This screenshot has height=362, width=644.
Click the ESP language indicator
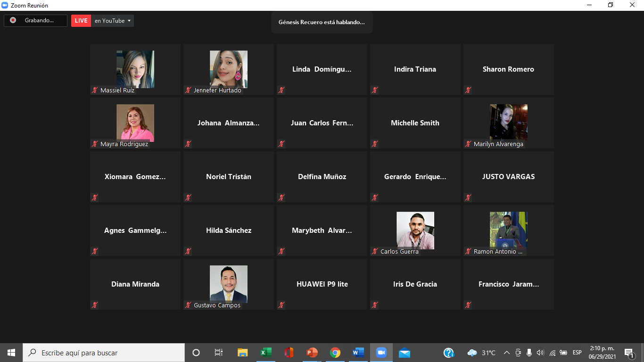[577, 353]
